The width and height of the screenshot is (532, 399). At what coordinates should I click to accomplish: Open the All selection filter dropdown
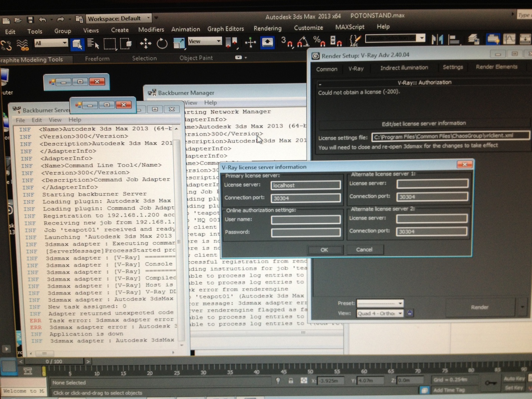tap(51, 43)
